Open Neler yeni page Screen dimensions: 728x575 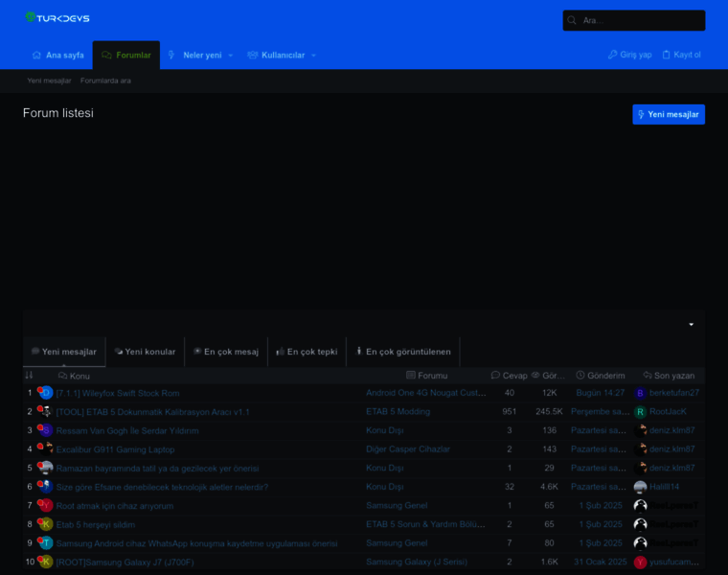(202, 56)
